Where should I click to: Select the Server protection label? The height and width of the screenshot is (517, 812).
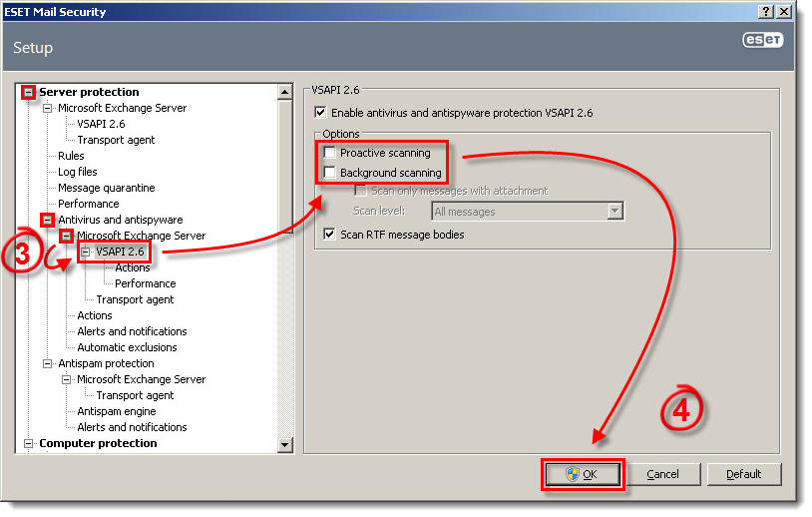tap(89, 92)
